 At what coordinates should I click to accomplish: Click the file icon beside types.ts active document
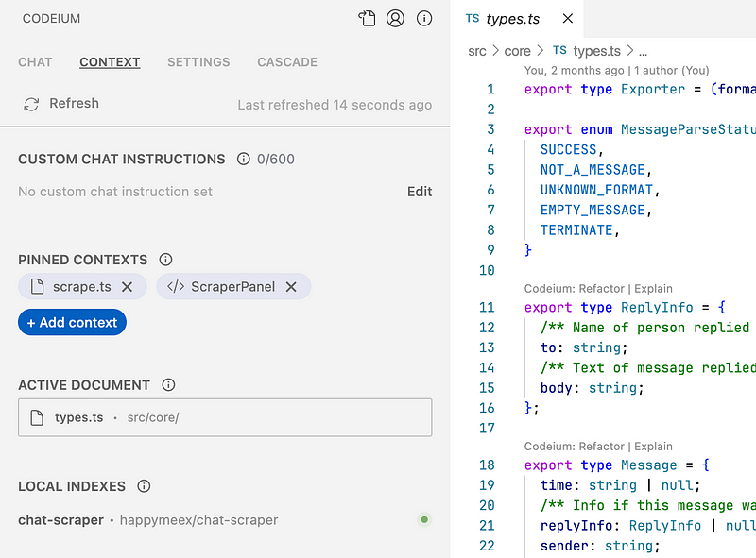37,417
